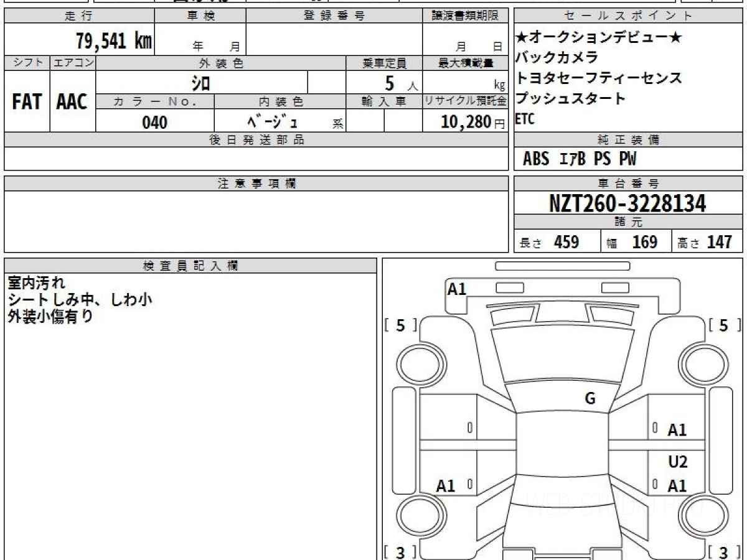747x560 pixels.
Task: Click the 乗車定員 header
Action: pos(384,63)
